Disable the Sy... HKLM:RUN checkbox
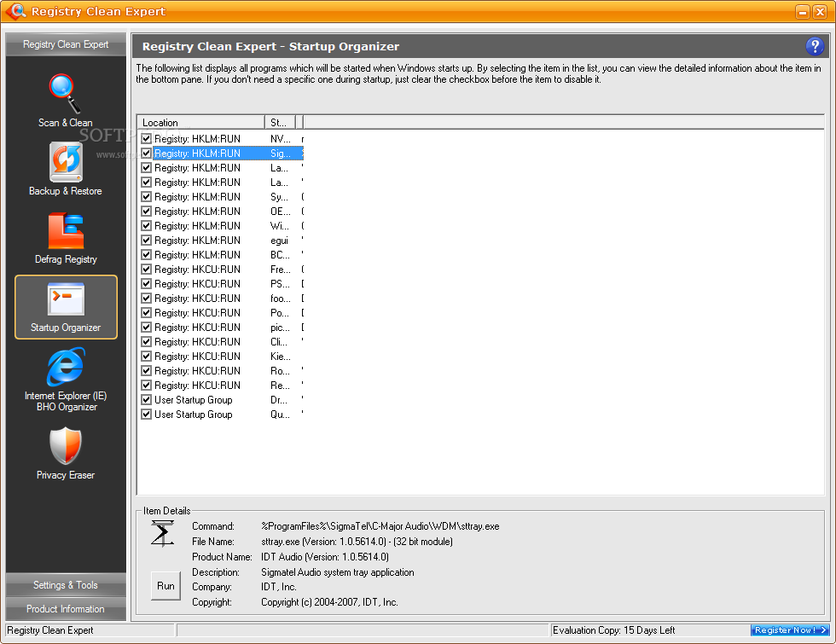The width and height of the screenshot is (836, 644). (147, 197)
